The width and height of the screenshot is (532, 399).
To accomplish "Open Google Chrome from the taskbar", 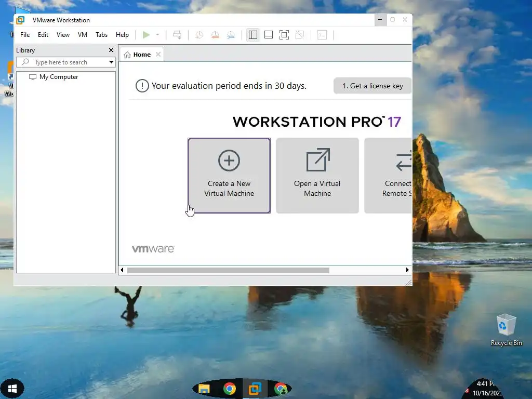I will [229, 389].
